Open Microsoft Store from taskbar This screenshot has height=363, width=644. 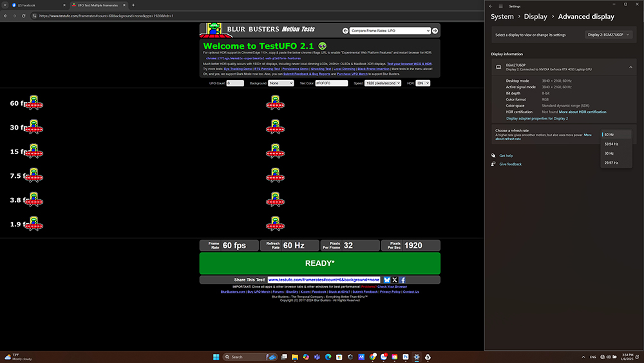[339, 357]
